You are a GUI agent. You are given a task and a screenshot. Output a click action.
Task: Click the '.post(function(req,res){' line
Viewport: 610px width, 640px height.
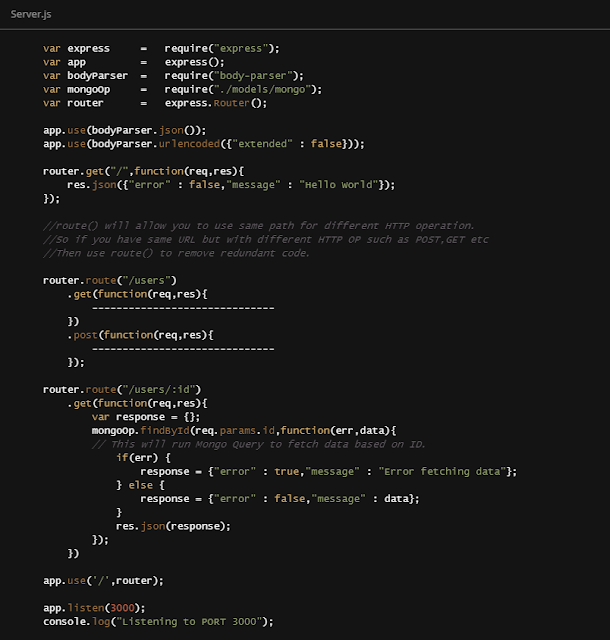coord(140,336)
